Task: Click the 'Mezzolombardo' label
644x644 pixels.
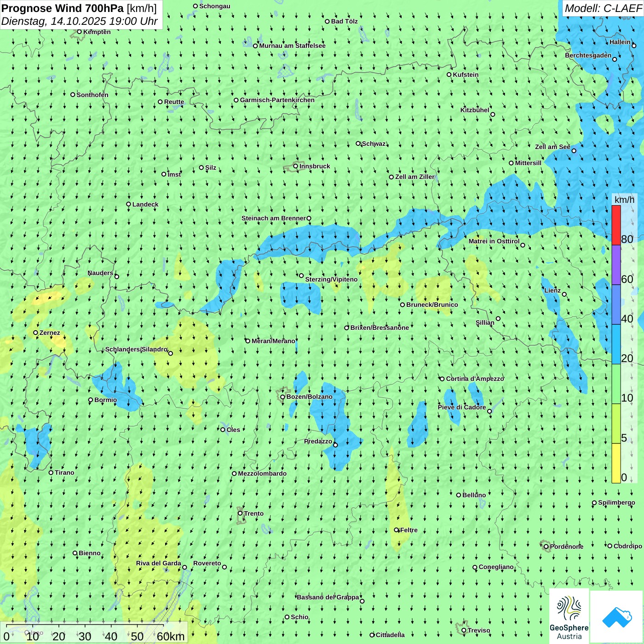Action: point(262,473)
